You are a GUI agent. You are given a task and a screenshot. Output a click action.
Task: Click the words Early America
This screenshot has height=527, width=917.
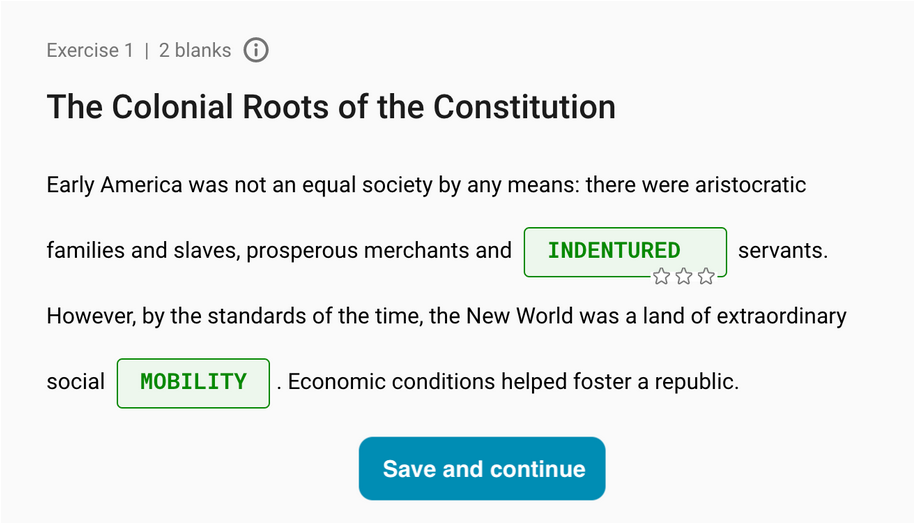(x=115, y=185)
